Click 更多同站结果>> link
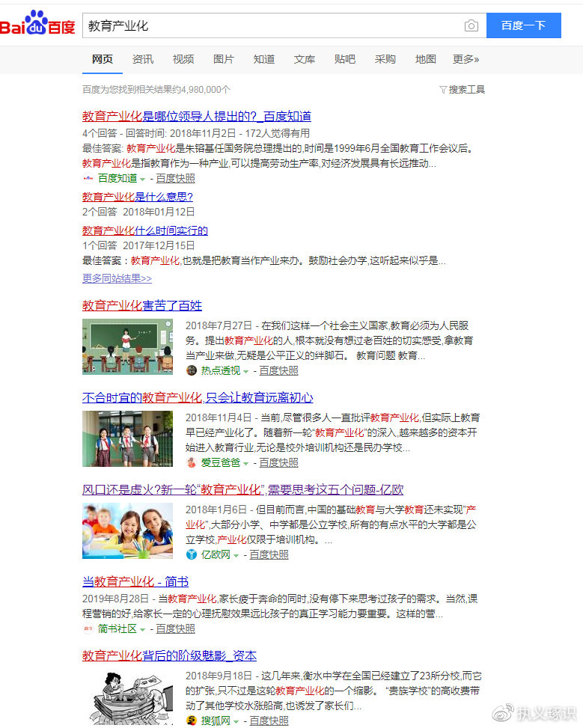Image resolution: width=583 pixels, height=728 pixels. [117, 278]
